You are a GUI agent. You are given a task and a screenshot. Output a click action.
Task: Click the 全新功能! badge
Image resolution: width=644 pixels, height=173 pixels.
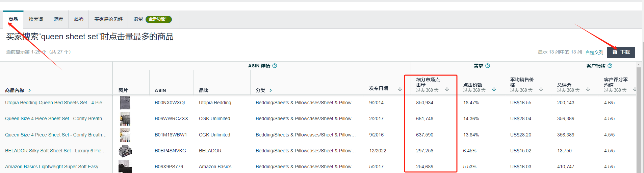[x=158, y=19]
